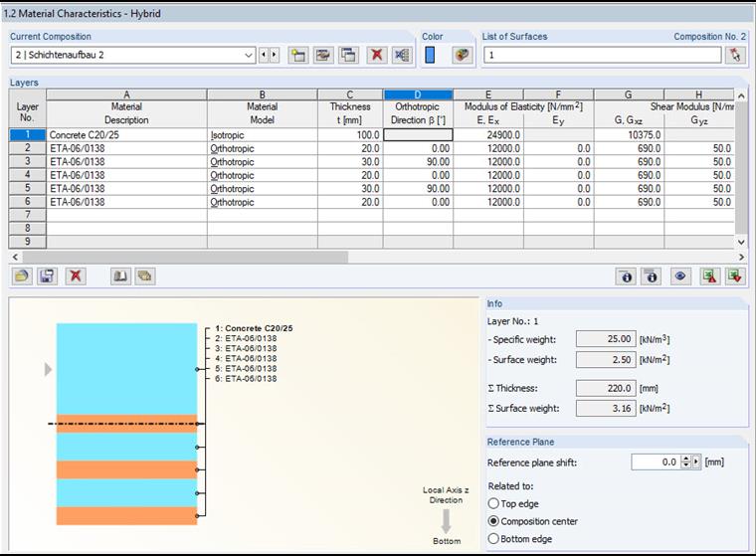
Task: Click the Concrete C20/25 material cell
Action: click(126, 135)
